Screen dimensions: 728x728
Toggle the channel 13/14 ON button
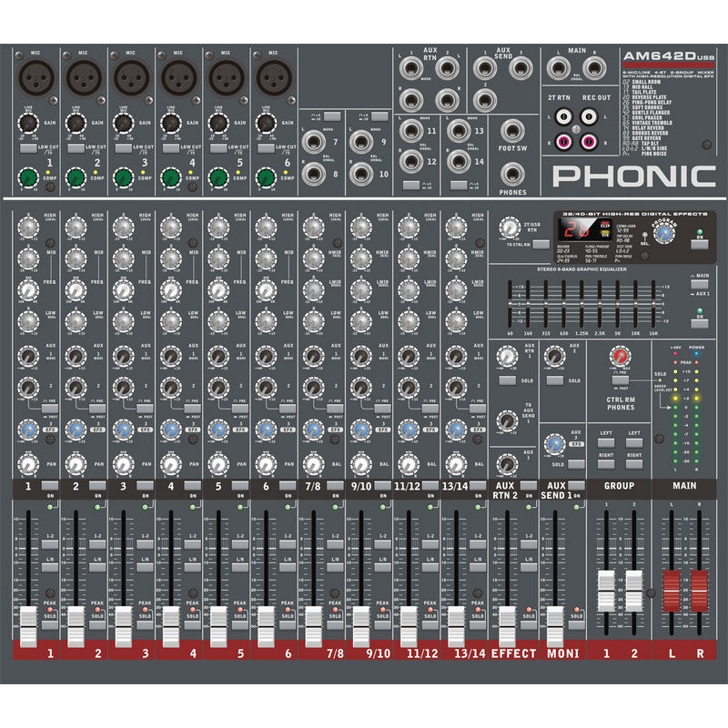(478, 486)
